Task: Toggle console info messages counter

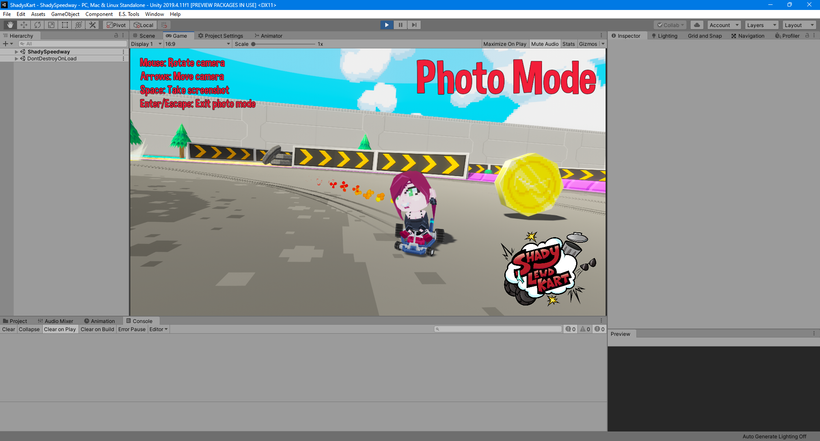Action: pyautogui.click(x=571, y=329)
